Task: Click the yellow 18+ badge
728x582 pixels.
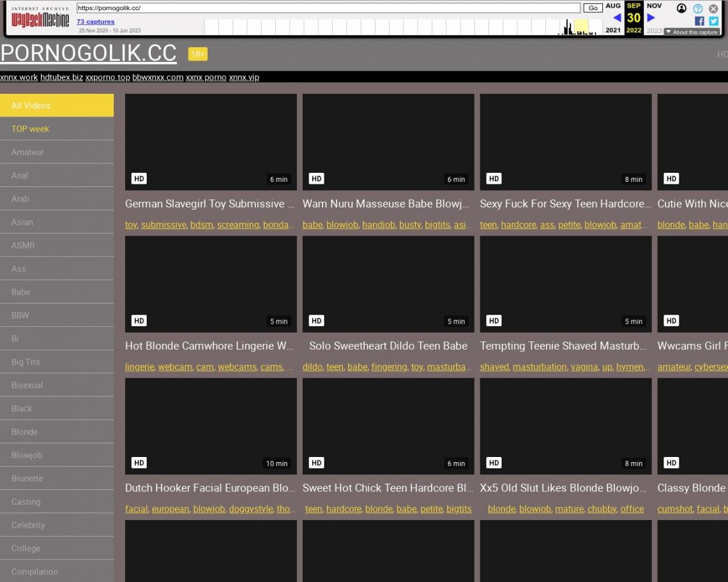Action: coord(198,54)
